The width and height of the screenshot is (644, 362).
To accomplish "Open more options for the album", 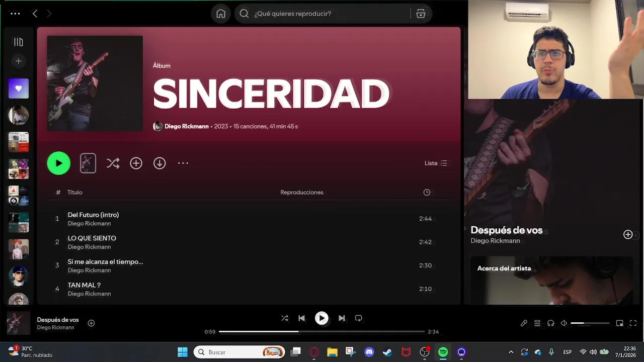I will [x=183, y=163].
